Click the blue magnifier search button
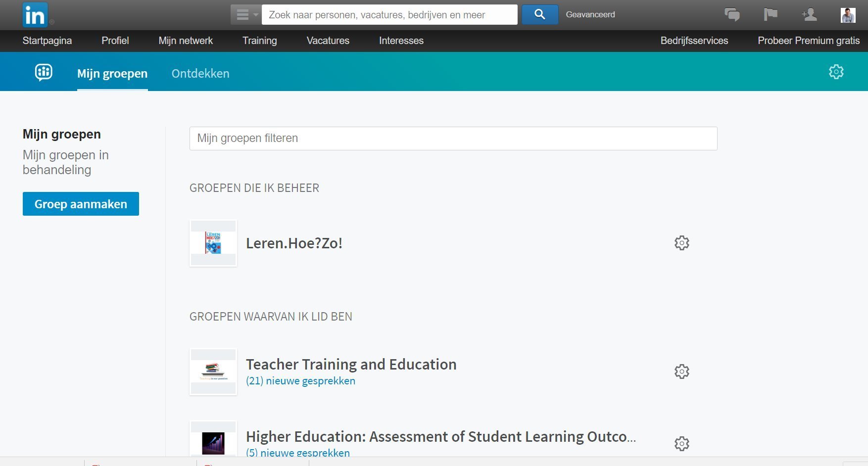 click(540, 15)
